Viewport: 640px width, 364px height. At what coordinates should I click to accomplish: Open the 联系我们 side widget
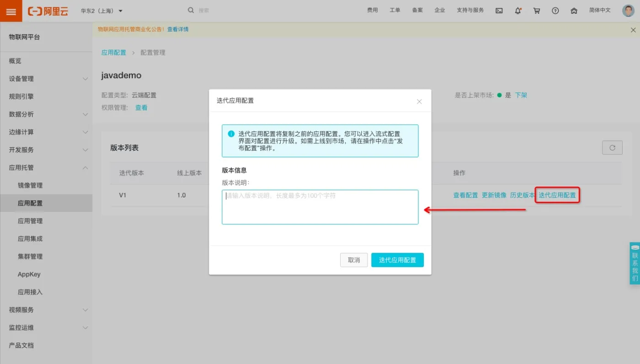(635, 264)
